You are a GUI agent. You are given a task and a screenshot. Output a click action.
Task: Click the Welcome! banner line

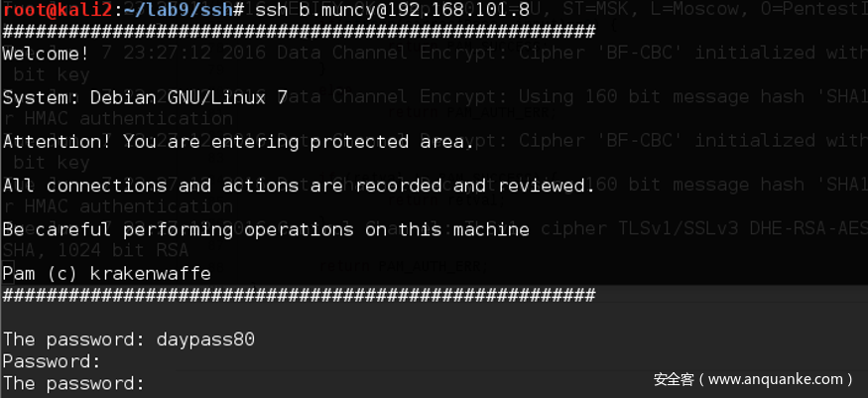pyautogui.click(x=46, y=54)
